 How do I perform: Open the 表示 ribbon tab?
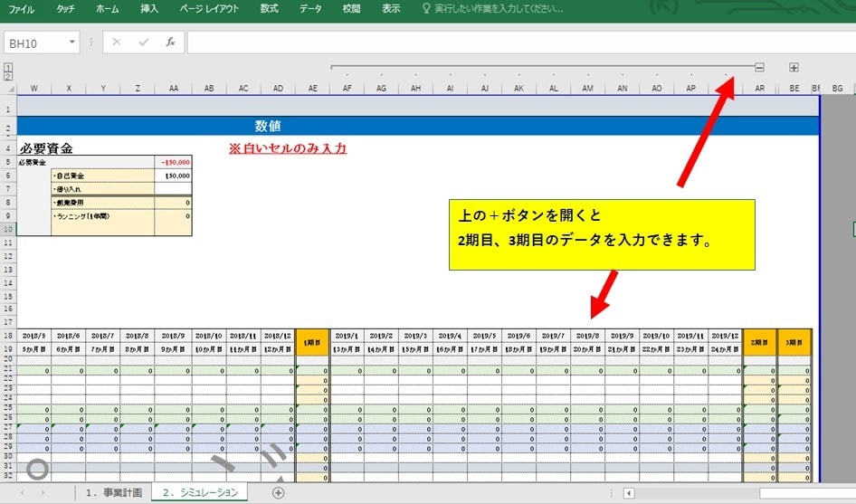pyautogui.click(x=390, y=9)
